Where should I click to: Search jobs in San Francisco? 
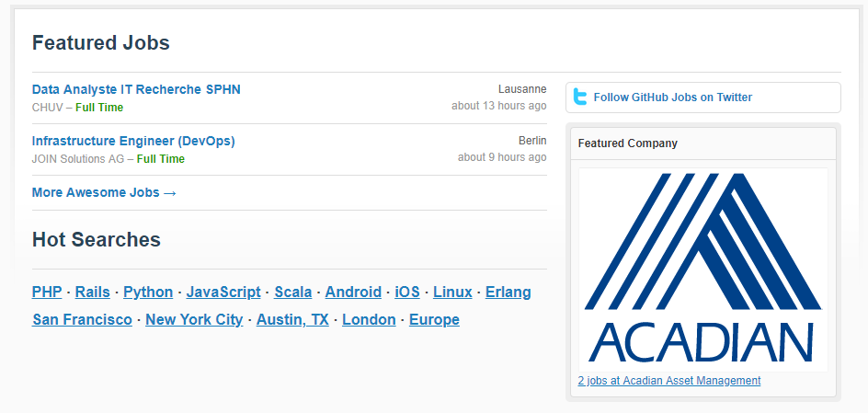click(82, 320)
